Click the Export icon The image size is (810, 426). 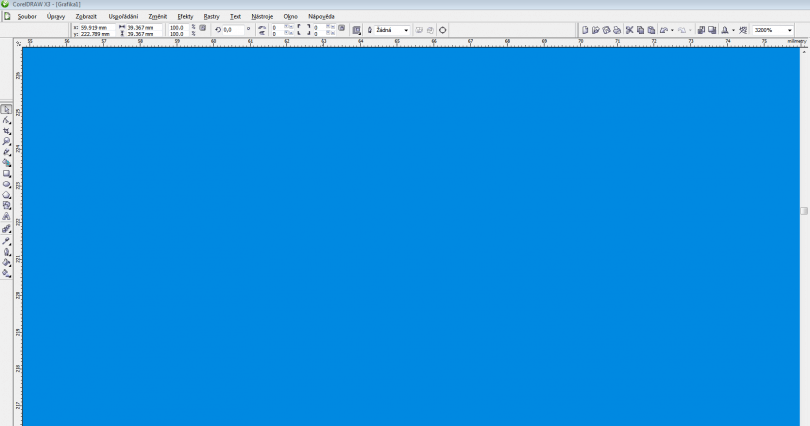pyautogui.click(x=712, y=30)
